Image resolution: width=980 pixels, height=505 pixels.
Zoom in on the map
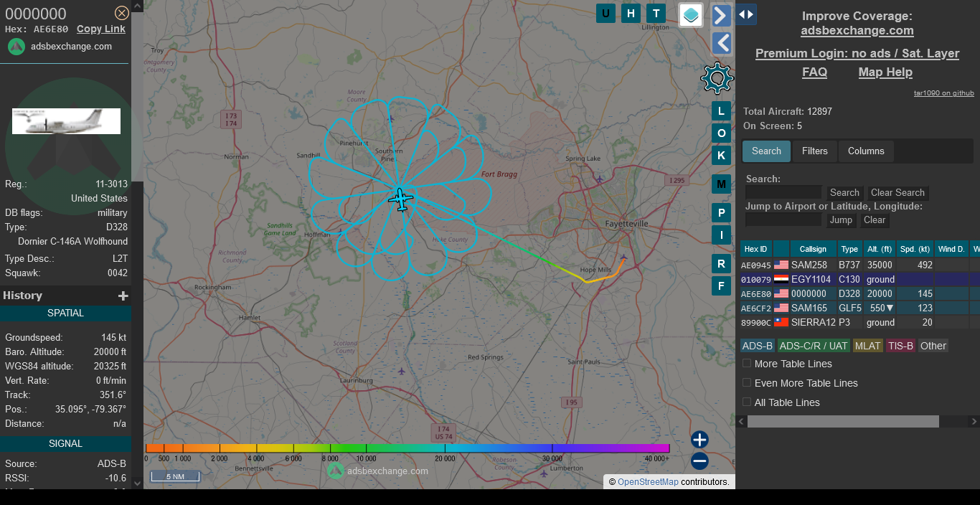(699, 440)
